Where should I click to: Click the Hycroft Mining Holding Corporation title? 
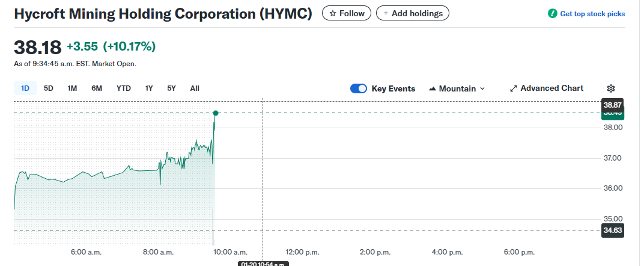pyautogui.click(x=163, y=14)
